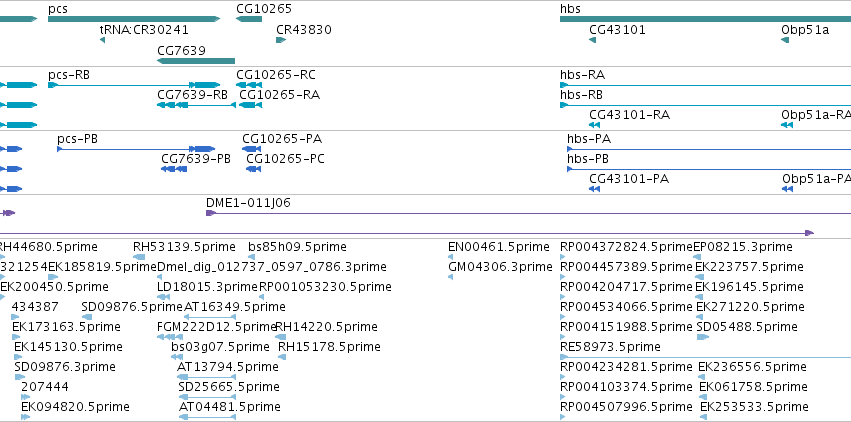Click the CG43101 gene arrow
Screen dimensions: 851x422
pos(593,40)
